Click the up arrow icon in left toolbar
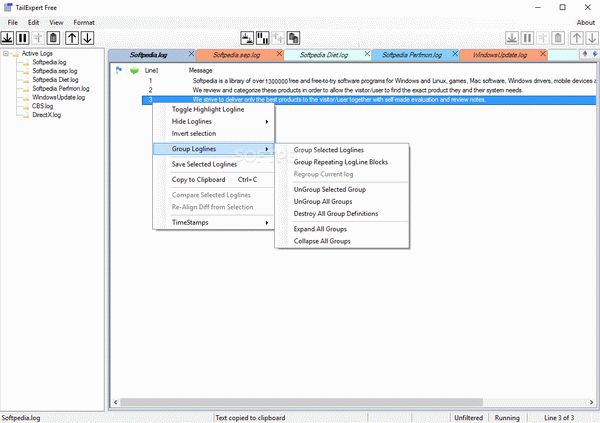The height and width of the screenshot is (423, 600). pos(72,38)
